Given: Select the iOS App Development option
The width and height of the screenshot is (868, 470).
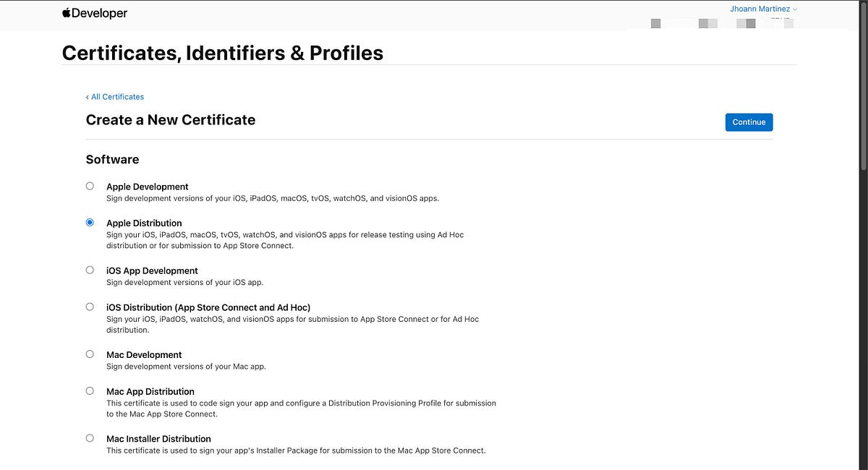Looking at the screenshot, I should 90,269.
